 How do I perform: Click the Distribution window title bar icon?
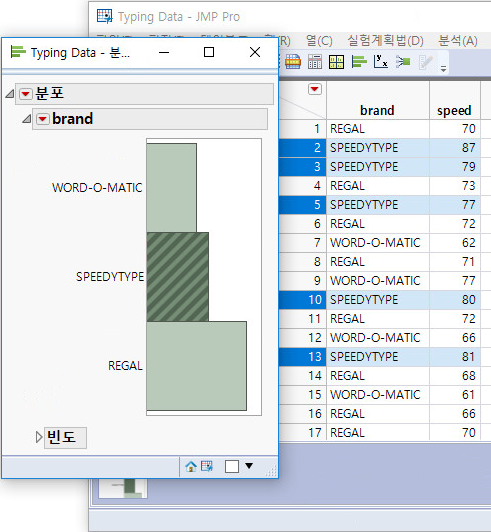click(18, 52)
